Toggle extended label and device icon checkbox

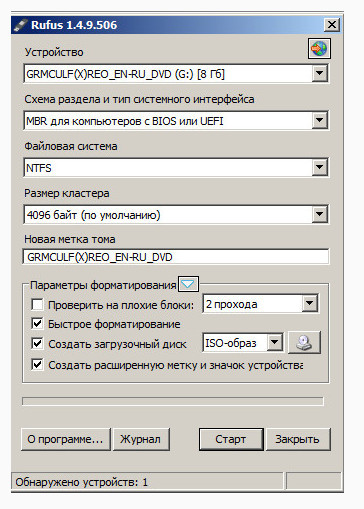37,365
